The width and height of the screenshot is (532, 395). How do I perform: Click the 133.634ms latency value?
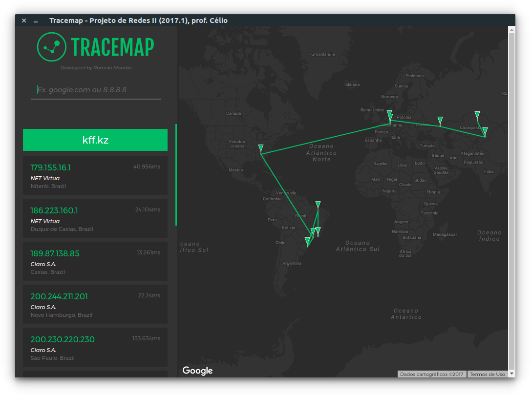[x=146, y=338]
